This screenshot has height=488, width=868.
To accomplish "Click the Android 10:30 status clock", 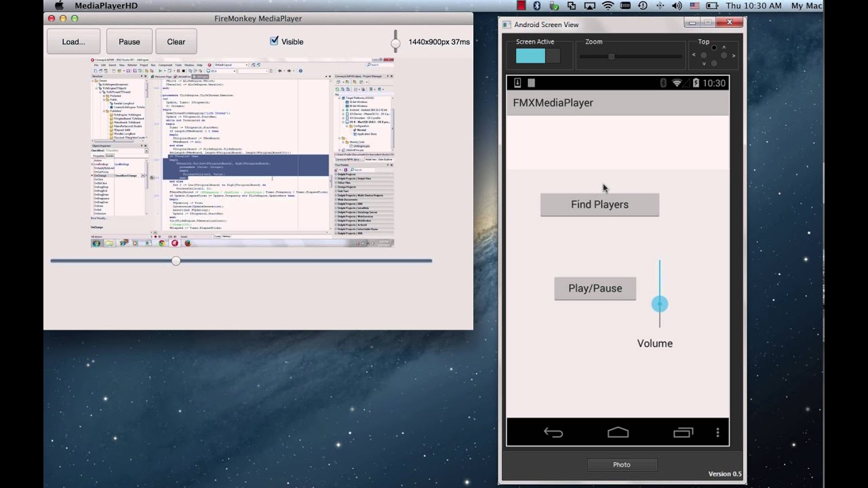I will (x=714, y=83).
